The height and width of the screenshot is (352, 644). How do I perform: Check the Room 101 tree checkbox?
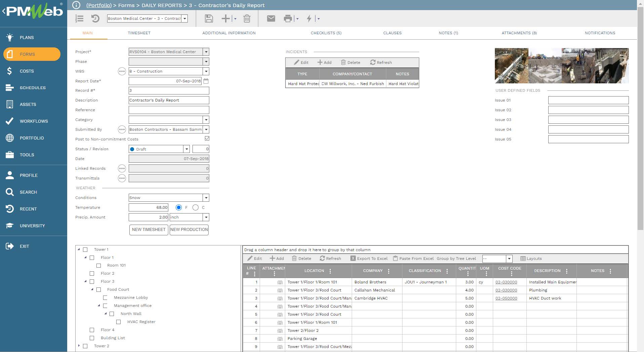point(99,265)
